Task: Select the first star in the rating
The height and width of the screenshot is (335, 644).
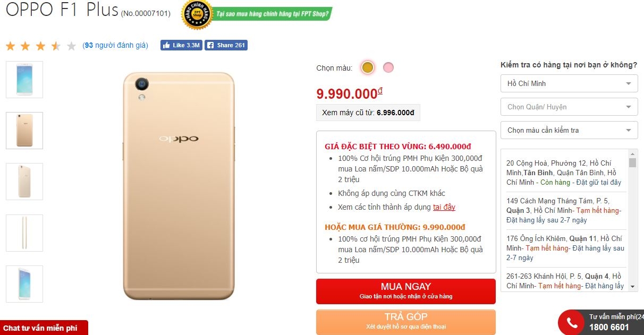Action: click(x=10, y=46)
